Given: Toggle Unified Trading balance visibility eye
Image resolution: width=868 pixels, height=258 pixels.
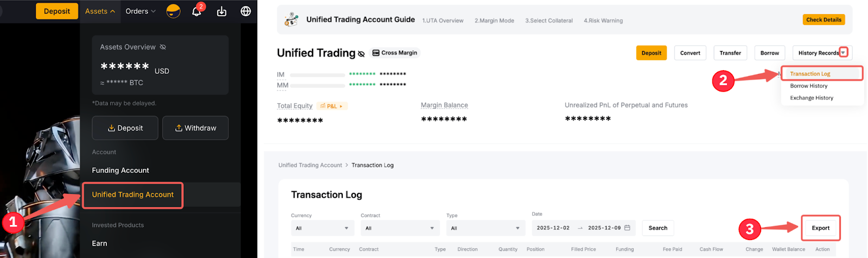Looking at the screenshot, I should [x=361, y=53].
